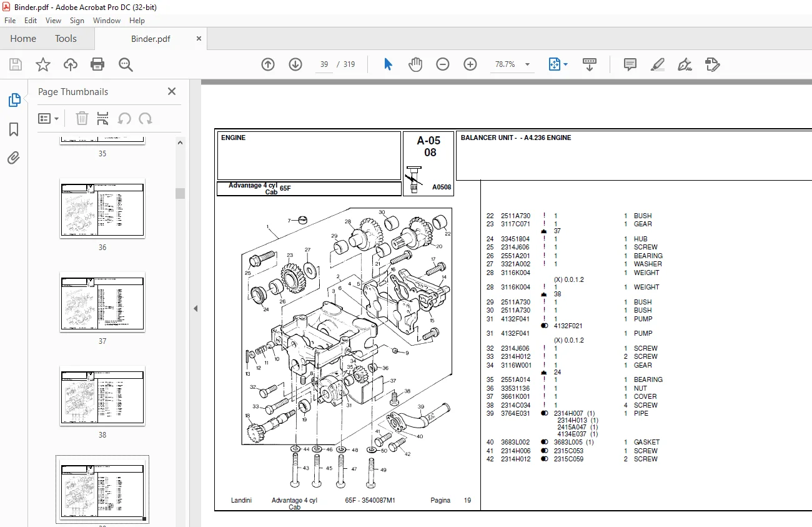Go to previous page with up arrow
The height and width of the screenshot is (527, 812).
click(268, 64)
